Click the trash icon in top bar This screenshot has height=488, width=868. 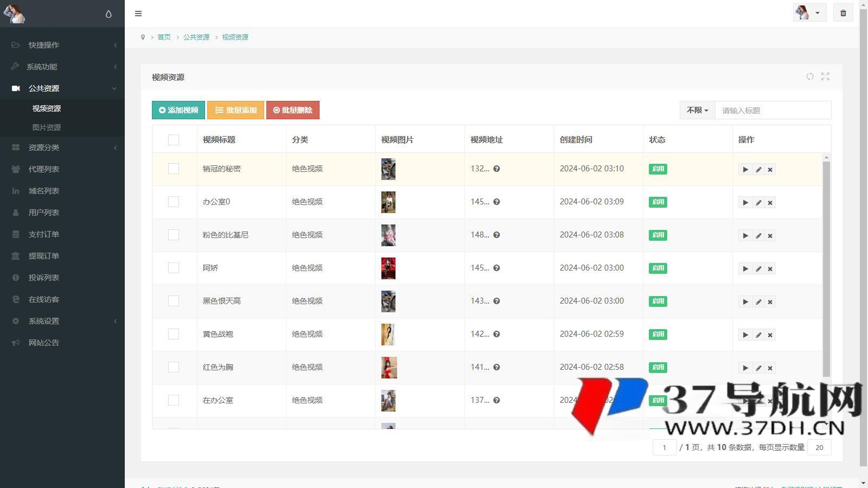843,13
